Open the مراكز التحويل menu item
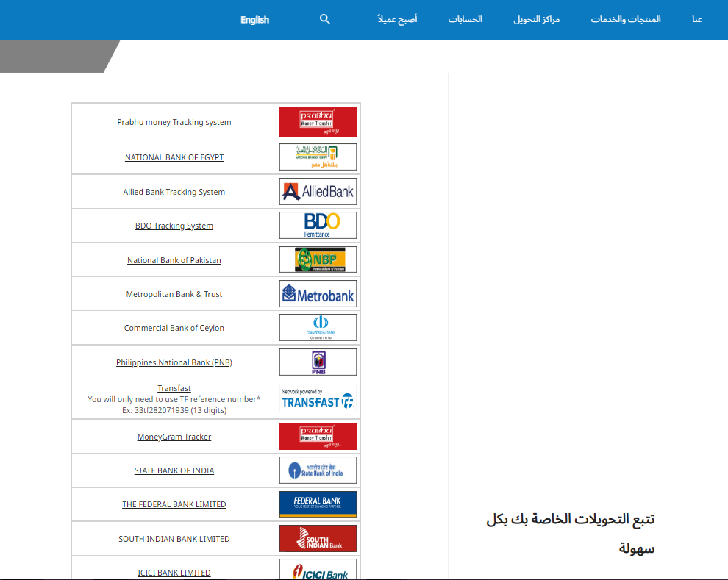 (537, 19)
